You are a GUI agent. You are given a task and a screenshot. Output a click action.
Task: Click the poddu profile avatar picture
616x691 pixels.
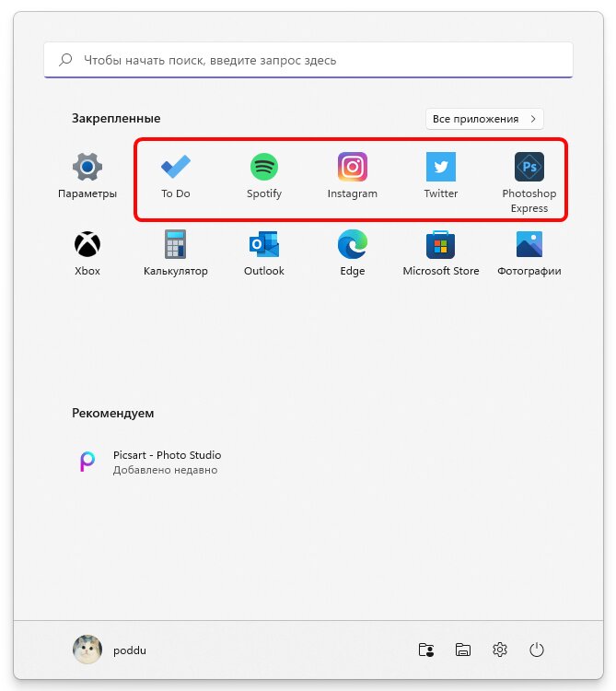tap(87, 650)
